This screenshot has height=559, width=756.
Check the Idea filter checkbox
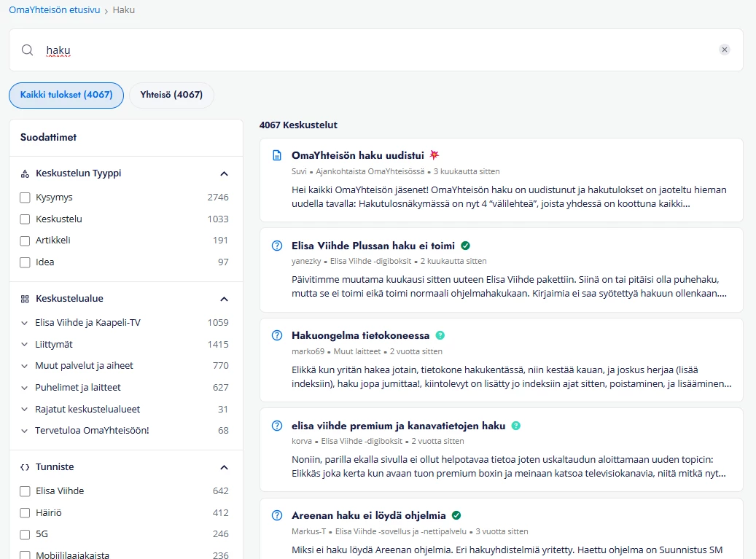[25, 262]
